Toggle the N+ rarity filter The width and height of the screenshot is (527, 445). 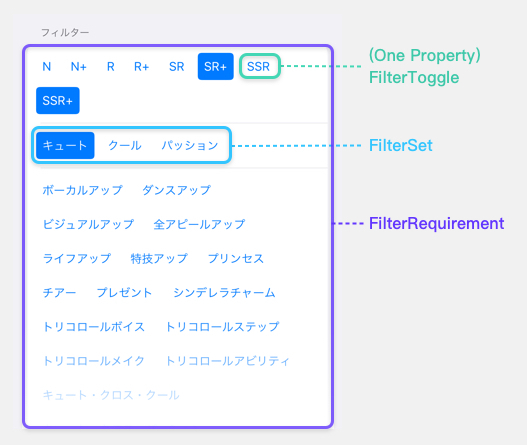(79, 67)
